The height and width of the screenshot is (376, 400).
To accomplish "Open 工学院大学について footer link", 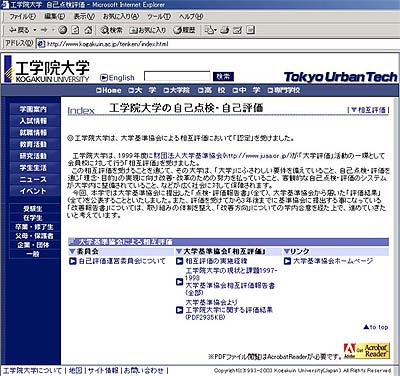I will [x=32, y=370].
